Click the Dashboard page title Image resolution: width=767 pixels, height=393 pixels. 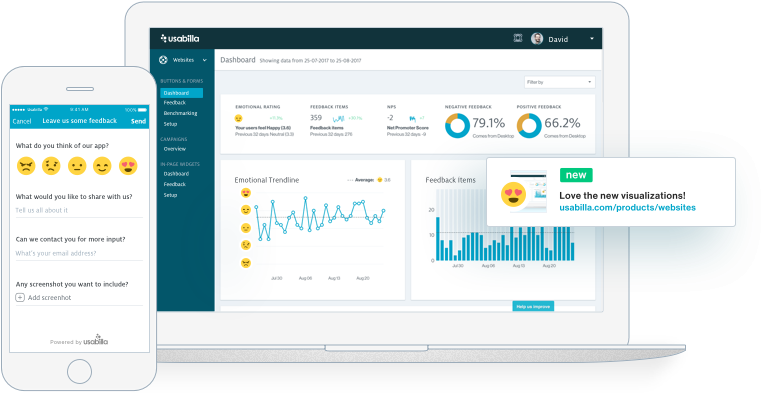(x=238, y=60)
